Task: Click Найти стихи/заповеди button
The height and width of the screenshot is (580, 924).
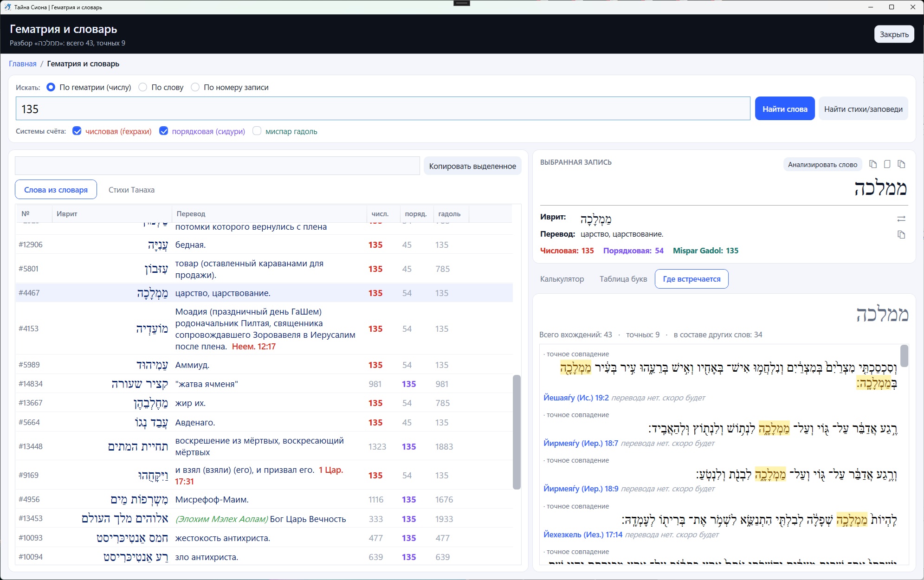Action: 863,109
